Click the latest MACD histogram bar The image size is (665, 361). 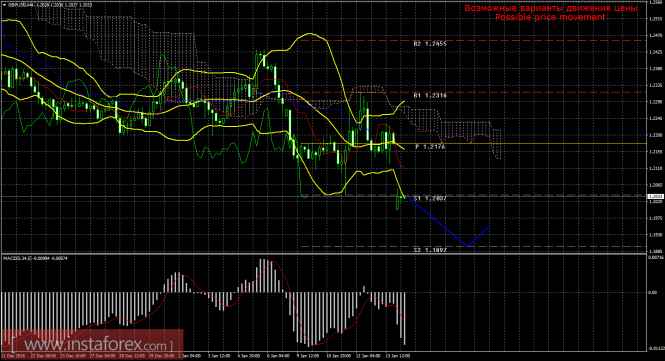(405, 318)
